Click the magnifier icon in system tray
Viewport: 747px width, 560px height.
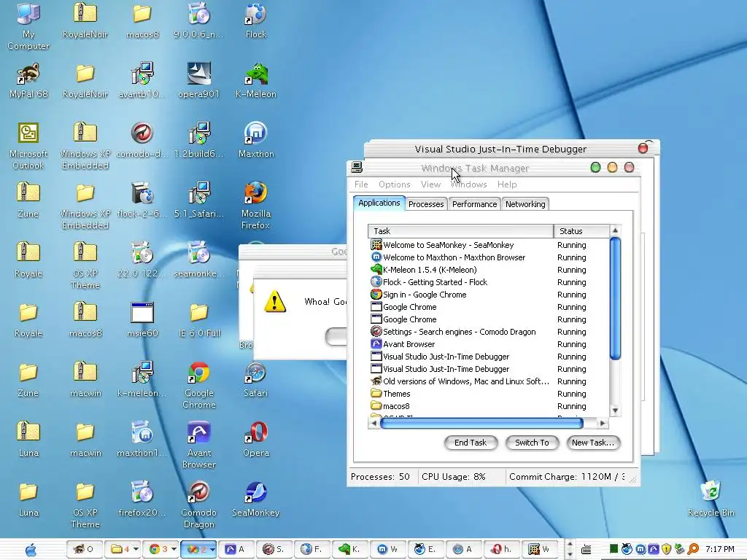tap(693, 549)
